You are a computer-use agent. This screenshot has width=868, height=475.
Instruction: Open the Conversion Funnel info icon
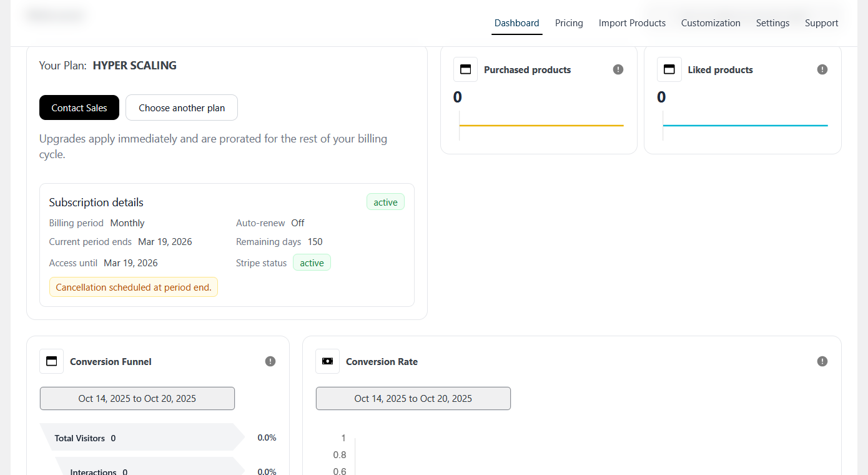click(x=270, y=361)
